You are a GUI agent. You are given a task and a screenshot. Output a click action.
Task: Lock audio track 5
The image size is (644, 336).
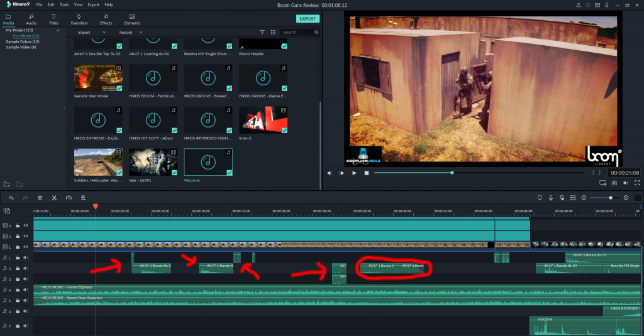tap(18, 300)
